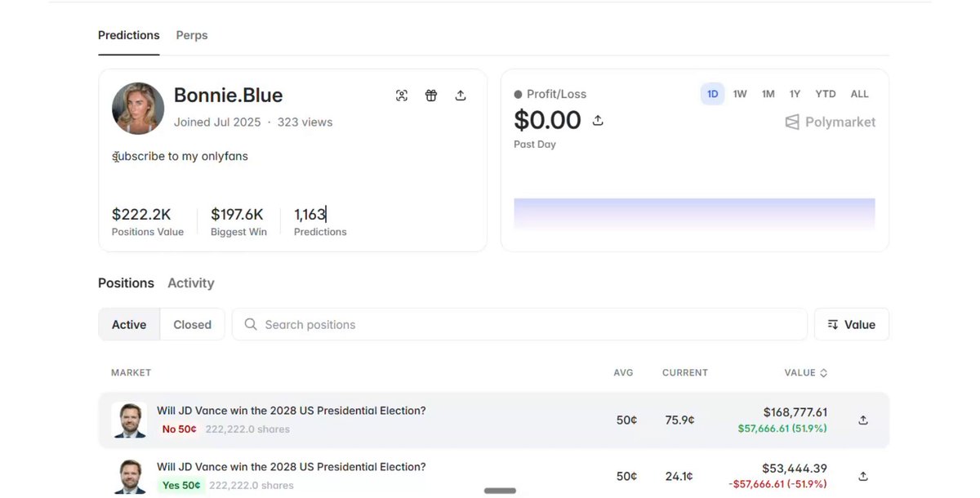Switch to the Perps tab
This screenshot has width=980, height=498.
pos(192,35)
